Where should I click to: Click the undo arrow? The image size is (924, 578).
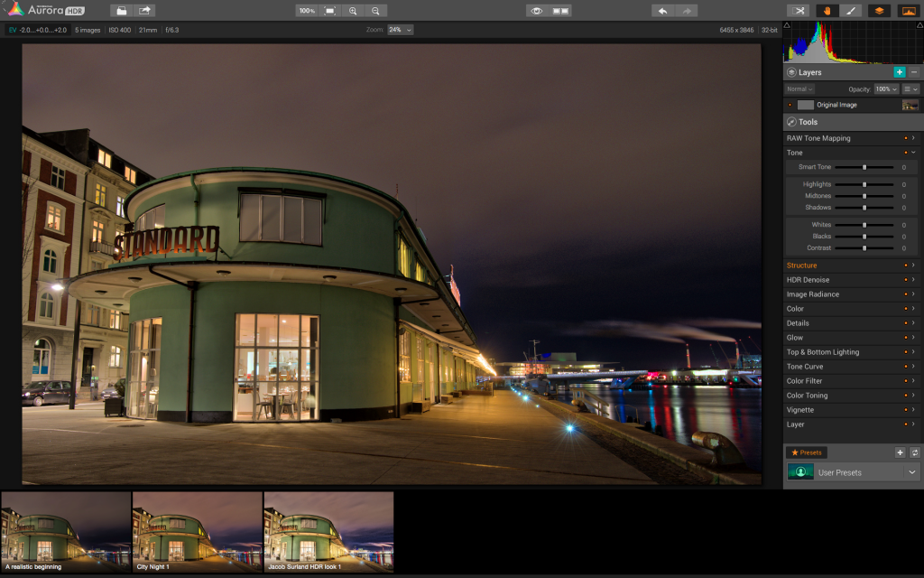tap(663, 11)
